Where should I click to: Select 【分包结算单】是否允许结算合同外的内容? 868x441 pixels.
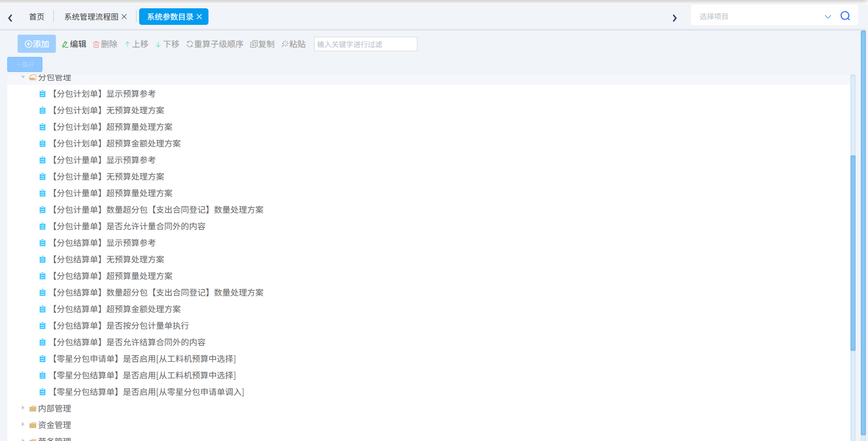pyautogui.click(x=128, y=342)
